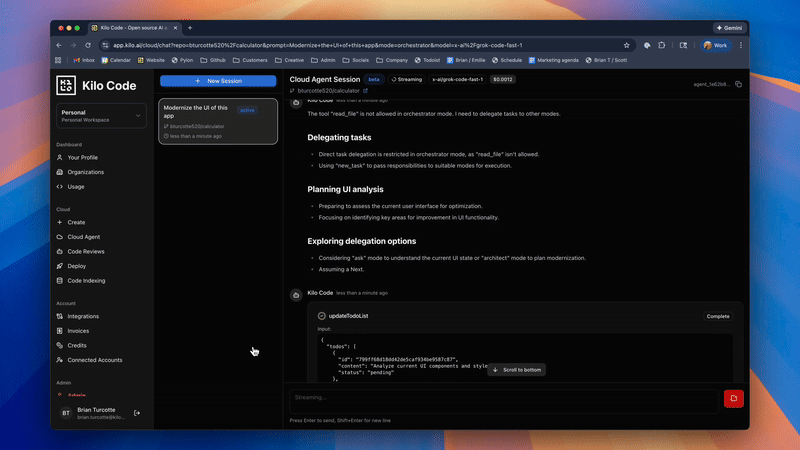Open the Gemini button in Chrome

(x=731, y=27)
